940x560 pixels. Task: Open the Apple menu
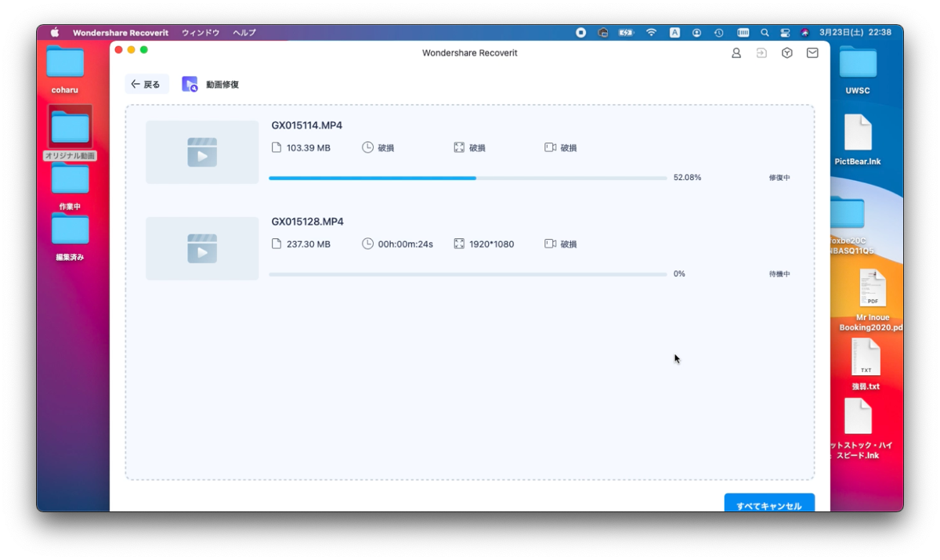(x=55, y=33)
